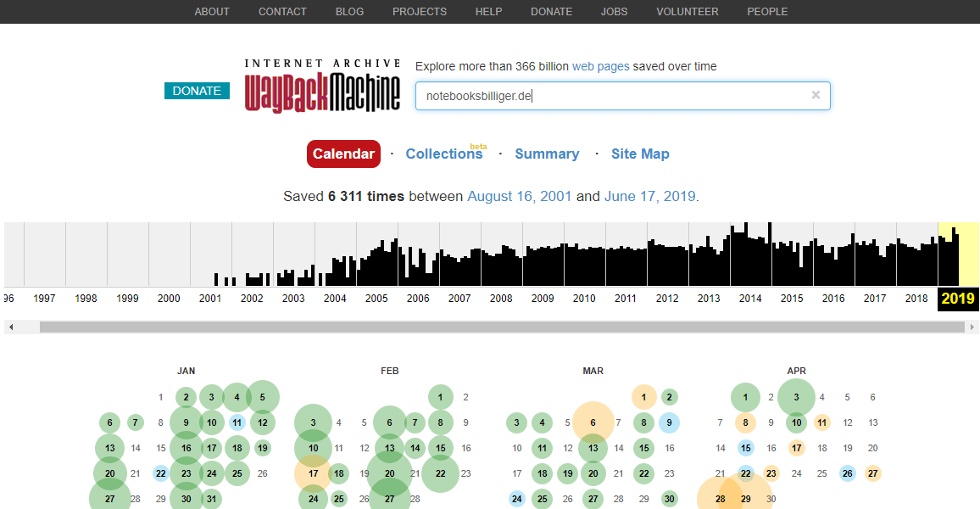Switch to the Collections tab

click(444, 154)
